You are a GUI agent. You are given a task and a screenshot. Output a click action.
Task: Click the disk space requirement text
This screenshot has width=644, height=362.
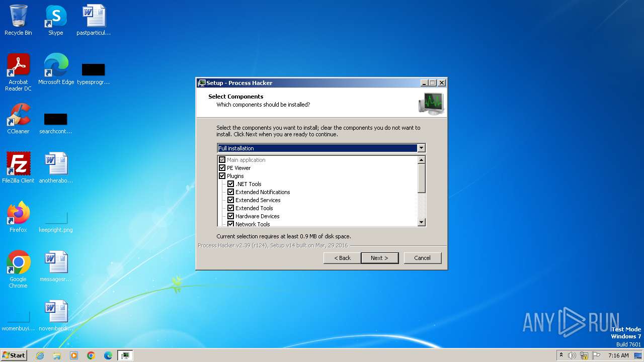284,236
